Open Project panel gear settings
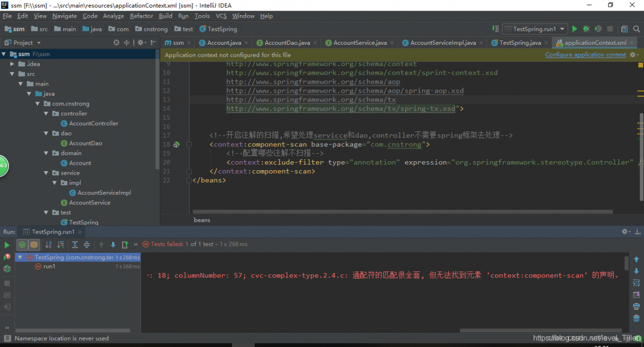 [x=141, y=43]
